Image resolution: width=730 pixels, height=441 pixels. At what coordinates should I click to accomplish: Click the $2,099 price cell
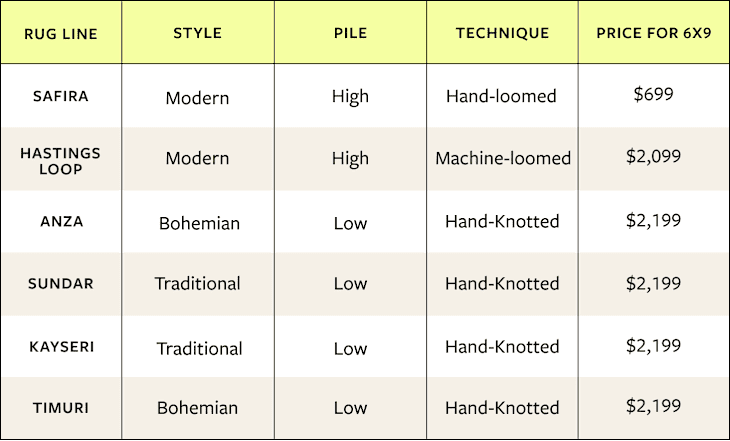(x=653, y=157)
